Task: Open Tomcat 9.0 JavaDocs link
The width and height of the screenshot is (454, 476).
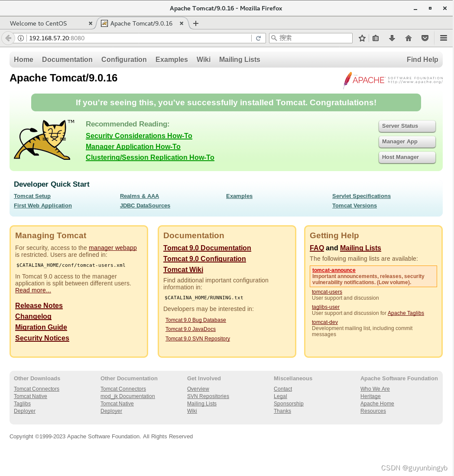Action: pyautogui.click(x=191, y=329)
